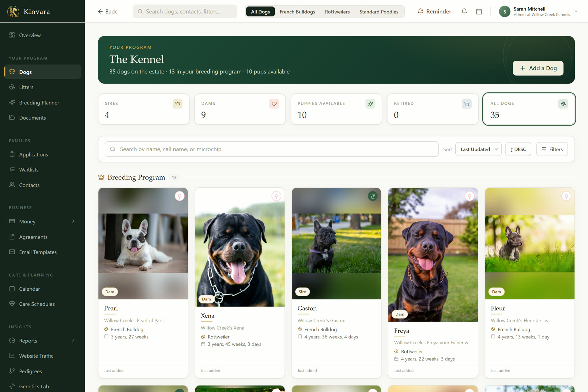
Task: Click the S user avatar
Action: [x=504, y=12]
